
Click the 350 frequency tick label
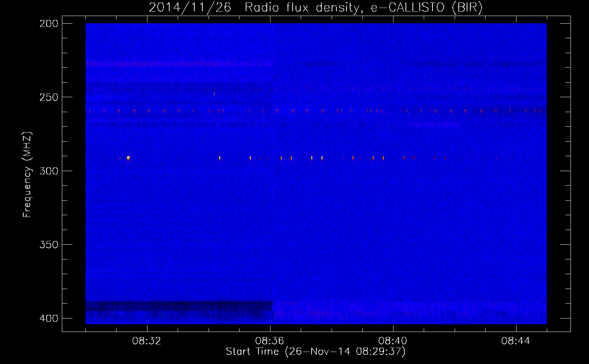coord(49,245)
